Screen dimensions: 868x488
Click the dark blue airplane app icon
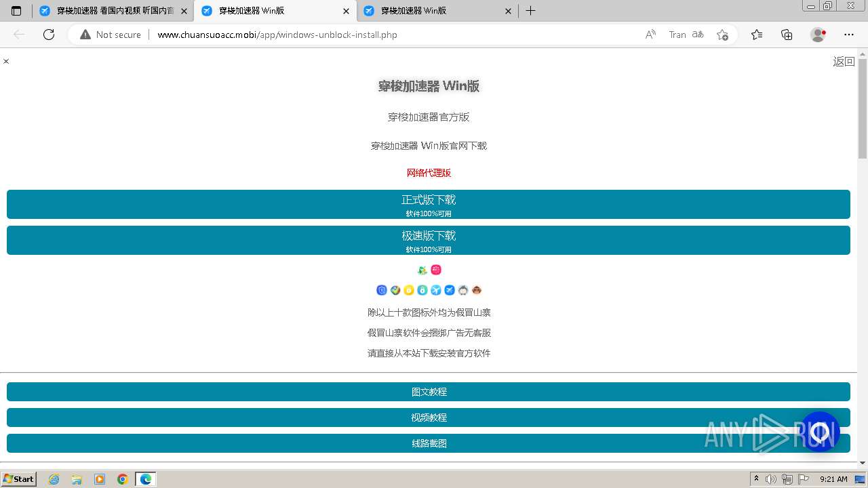pyautogui.click(x=450, y=290)
